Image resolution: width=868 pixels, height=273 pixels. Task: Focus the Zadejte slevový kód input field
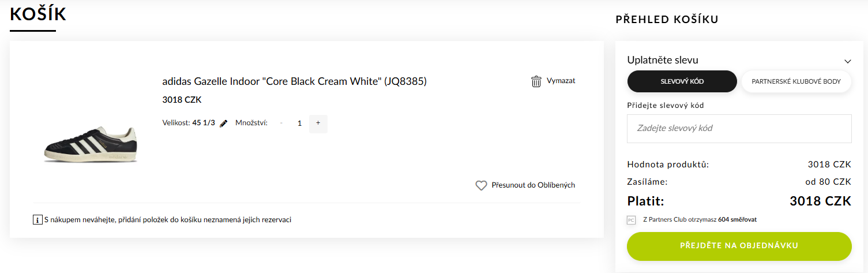click(739, 129)
